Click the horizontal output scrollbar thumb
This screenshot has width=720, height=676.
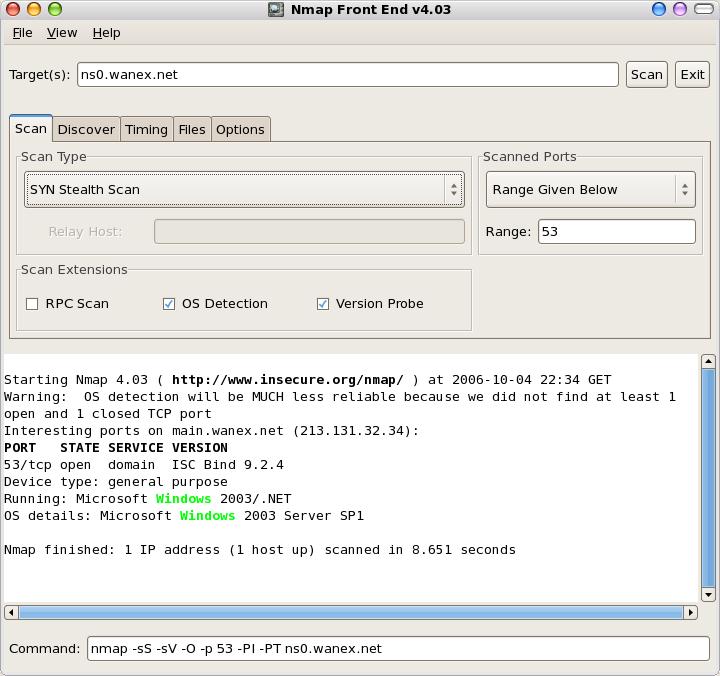[351, 612]
